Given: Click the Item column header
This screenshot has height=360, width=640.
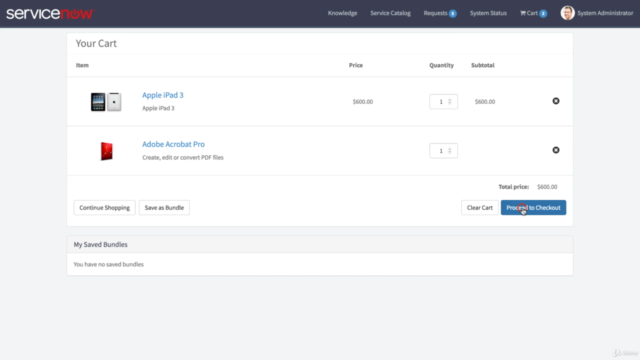Looking at the screenshot, I should tap(82, 65).
